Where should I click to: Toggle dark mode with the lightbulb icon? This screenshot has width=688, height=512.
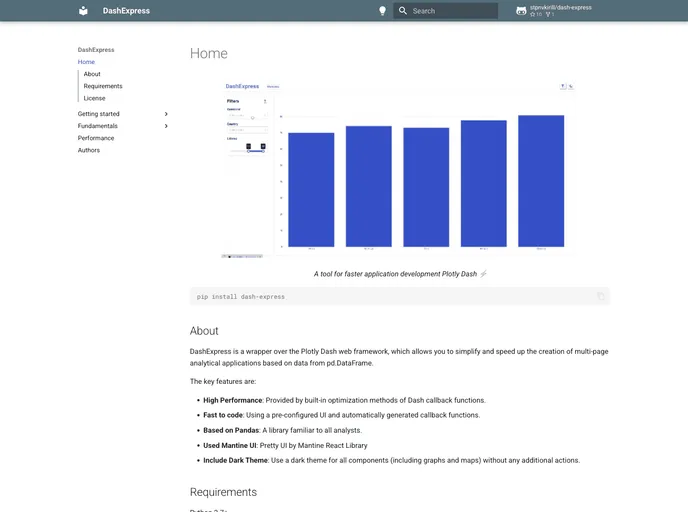(x=383, y=11)
